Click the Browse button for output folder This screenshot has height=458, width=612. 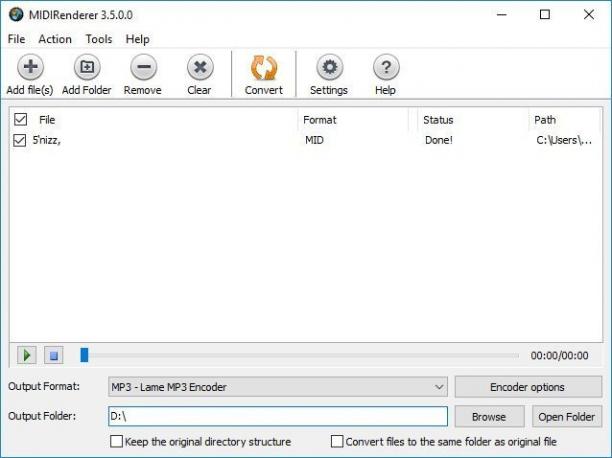point(489,417)
